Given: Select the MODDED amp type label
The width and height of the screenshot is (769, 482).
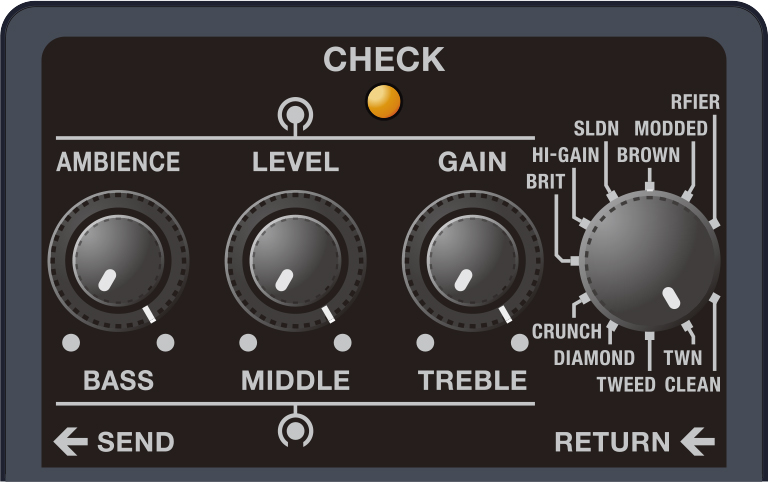Looking at the screenshot, I should (x=671, y=128).
